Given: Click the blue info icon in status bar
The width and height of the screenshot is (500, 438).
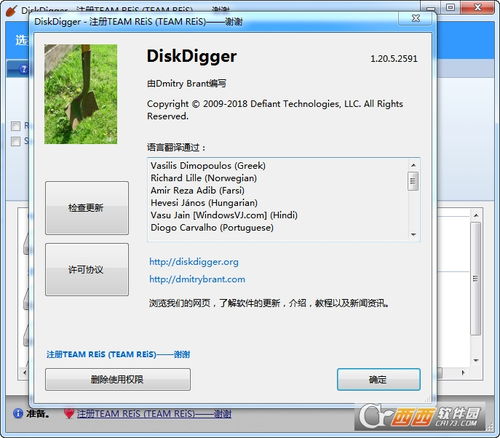Looking at the screenshot, I should [x=18, y=414].
